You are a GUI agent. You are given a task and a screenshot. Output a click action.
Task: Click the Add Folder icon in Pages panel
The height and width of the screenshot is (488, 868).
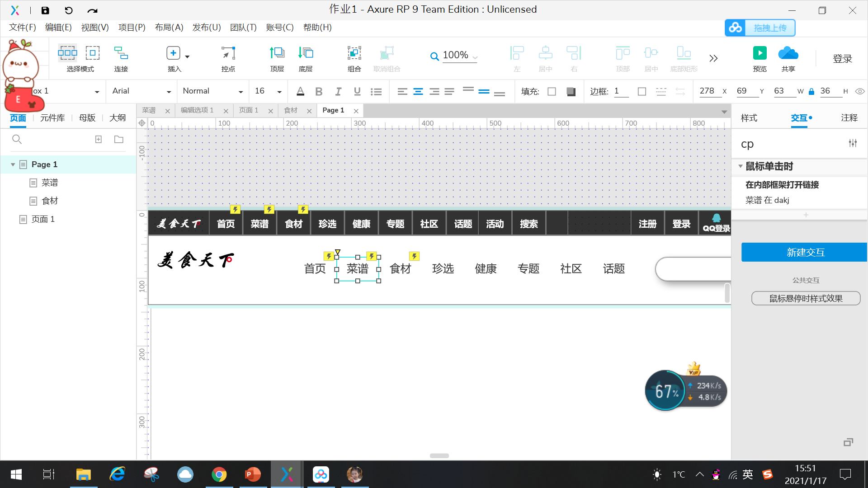(x=119, y=139)
